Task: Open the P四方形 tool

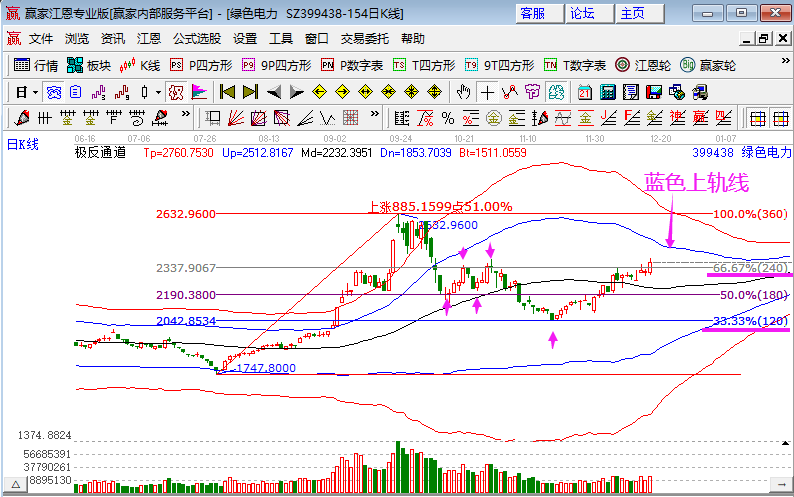Action: click(201, 65)
